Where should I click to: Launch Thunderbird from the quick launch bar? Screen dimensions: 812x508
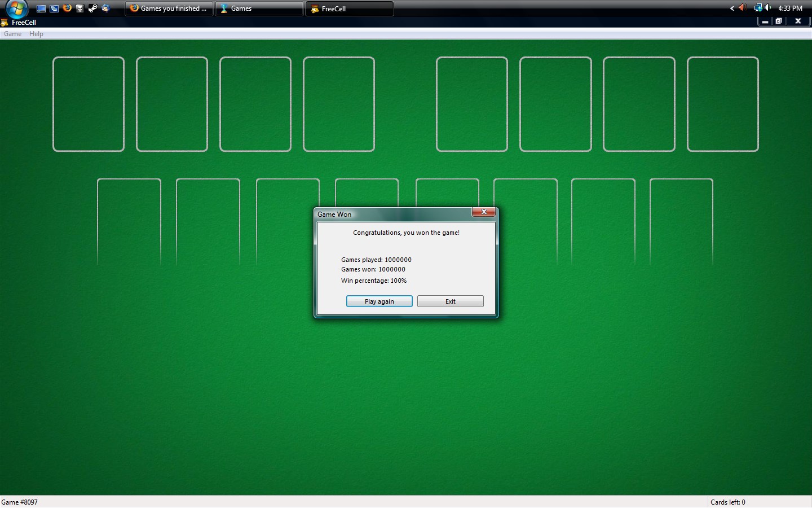click(x=105, y=8)
